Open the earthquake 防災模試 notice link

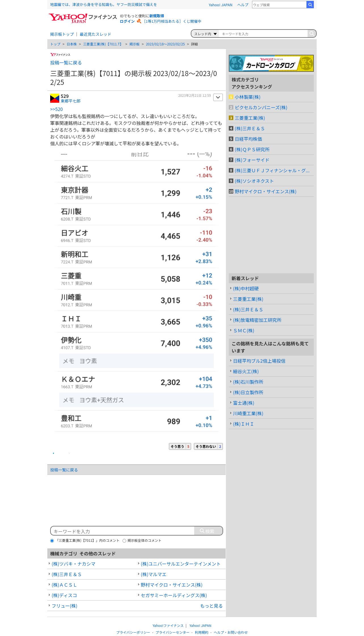(103, 5)
